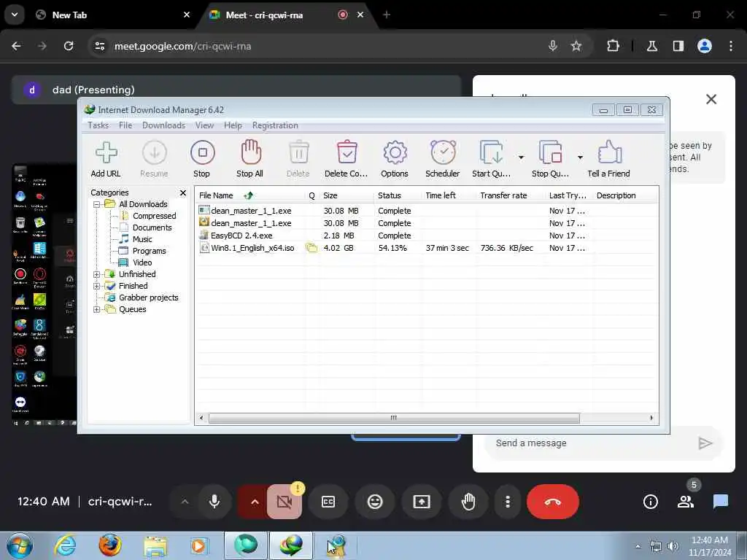The image size is (747, 560).
Task: Open Meet more options menu
Action: pos(508,502)
